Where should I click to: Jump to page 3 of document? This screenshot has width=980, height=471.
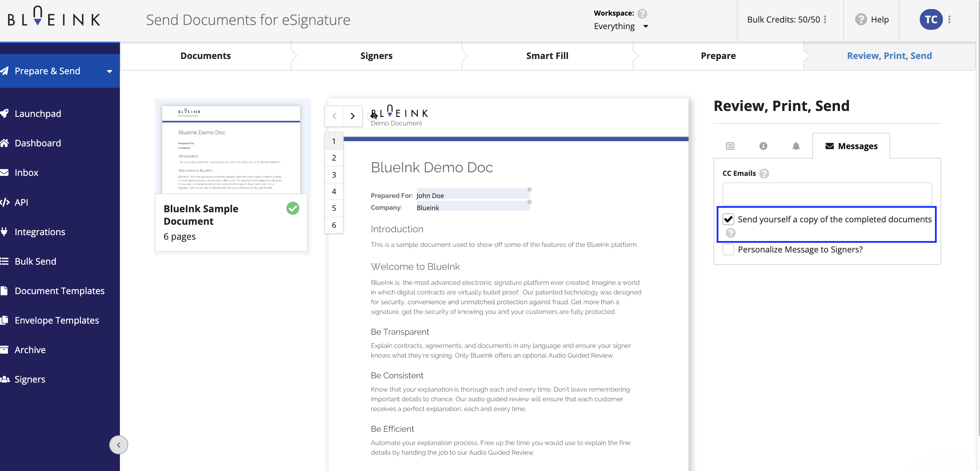click(334, 175)
